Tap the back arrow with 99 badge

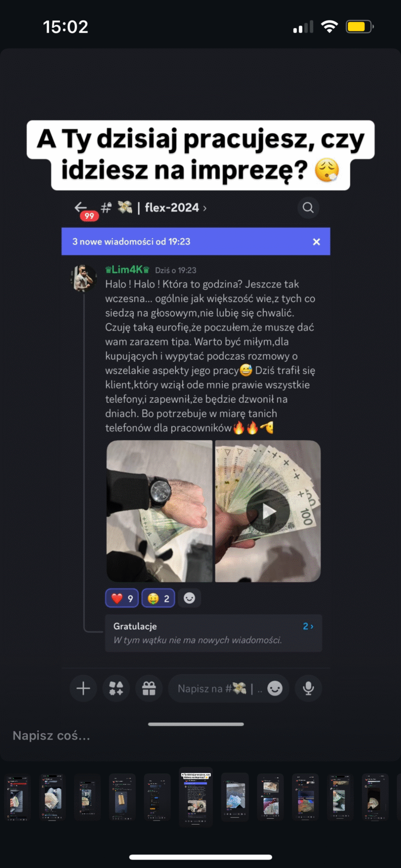pyautogui.click(x=84, y=209)
